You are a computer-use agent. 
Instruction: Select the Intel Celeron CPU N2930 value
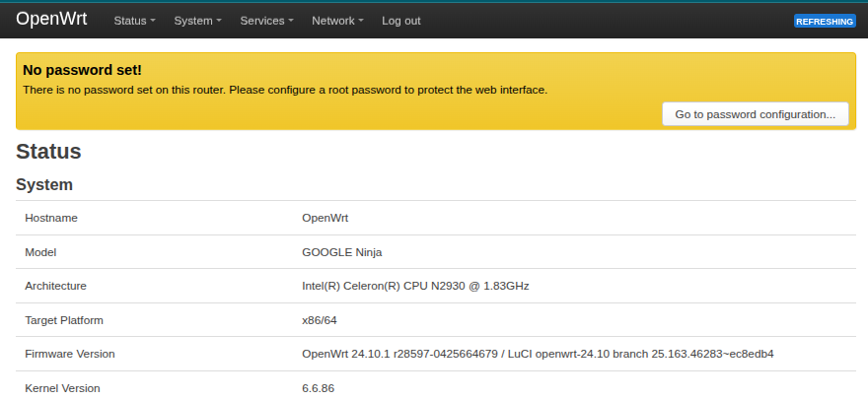click(x=415, y=286)
